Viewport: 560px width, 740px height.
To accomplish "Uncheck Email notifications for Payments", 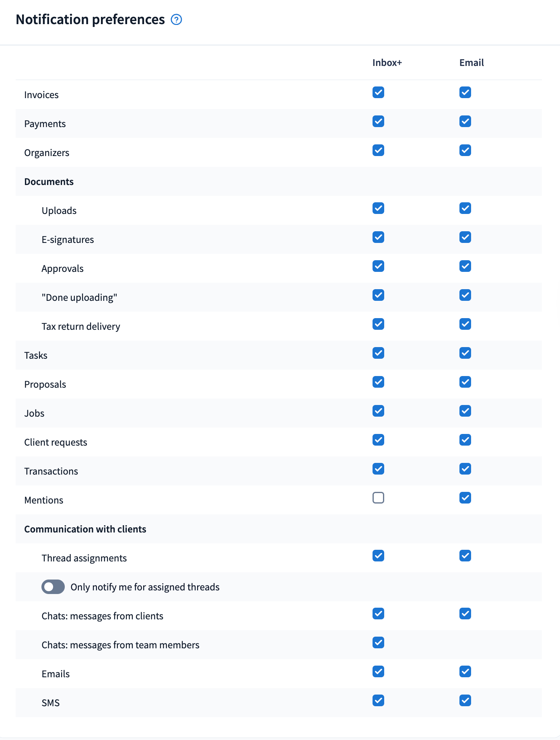I will tap(465, 121).
